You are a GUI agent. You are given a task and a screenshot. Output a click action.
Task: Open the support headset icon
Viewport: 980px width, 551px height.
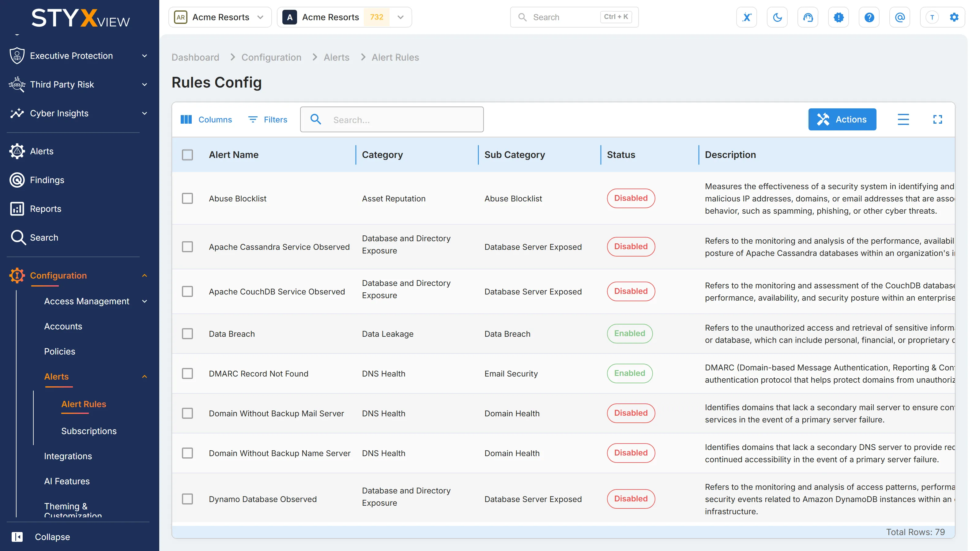pyautogui.click(x=808, y=17)
